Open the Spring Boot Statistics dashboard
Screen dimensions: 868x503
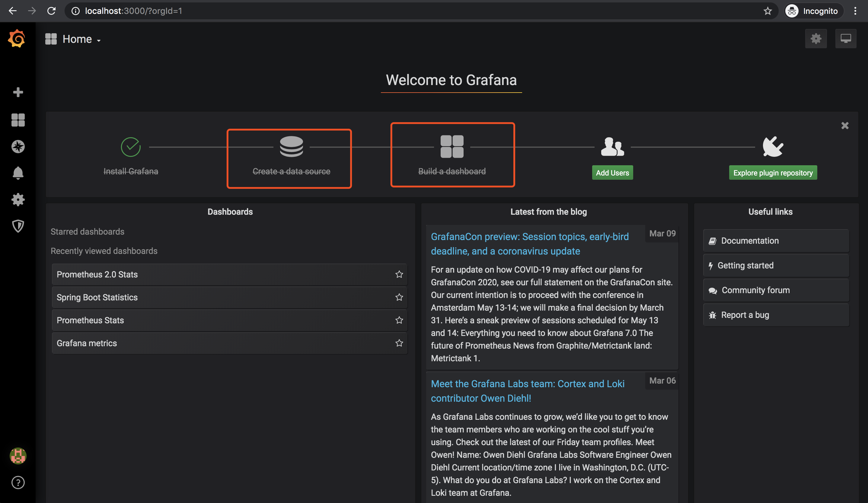(229, 297)
